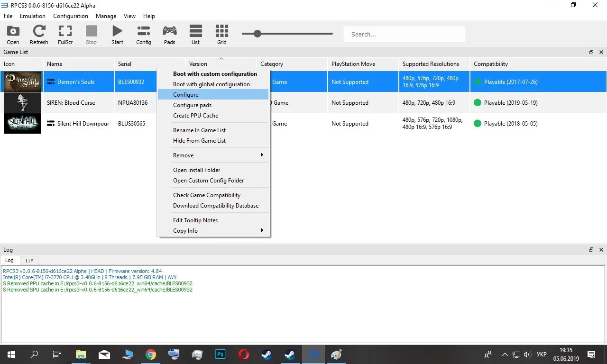Click the SIREN: Blood Curse name
Screen dimensions: 607x364
point(71,102)
